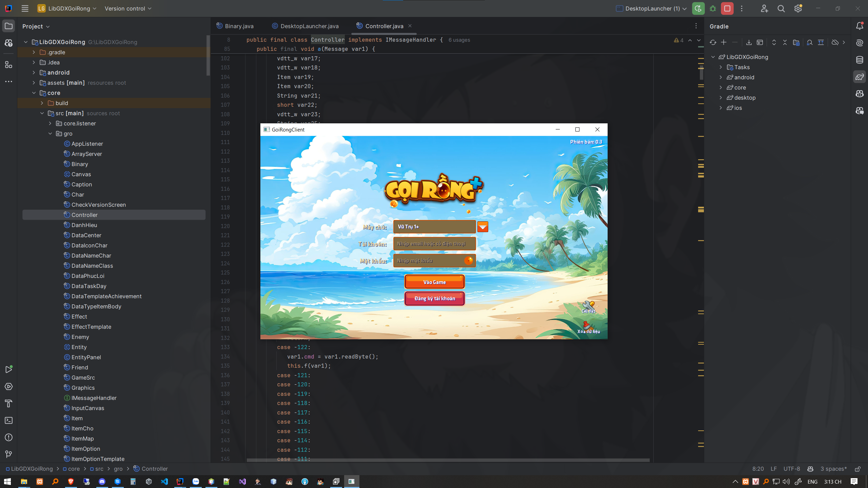Rerun DesktopLauncher with the green run icon
868x488 pixels.
pyautogui.click(x=698, y=8)
